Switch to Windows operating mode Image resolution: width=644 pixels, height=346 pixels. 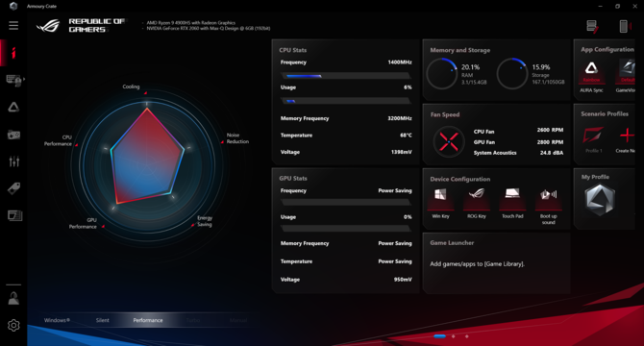(57, 320)
